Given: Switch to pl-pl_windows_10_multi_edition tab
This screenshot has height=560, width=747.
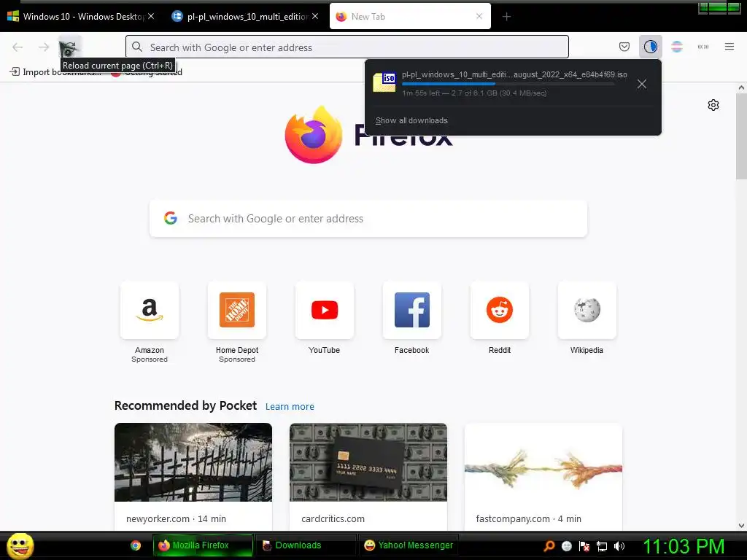Looking at the screenshot, I should [x=240, y=17].
